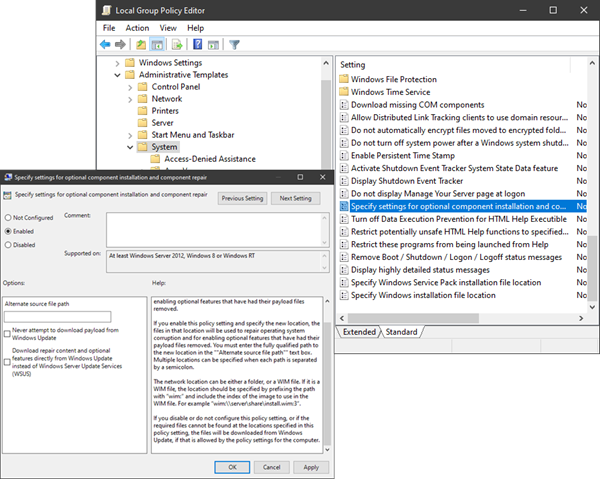Select the Disabled radio button
The image size is (600, 479).
coord(10,244)
